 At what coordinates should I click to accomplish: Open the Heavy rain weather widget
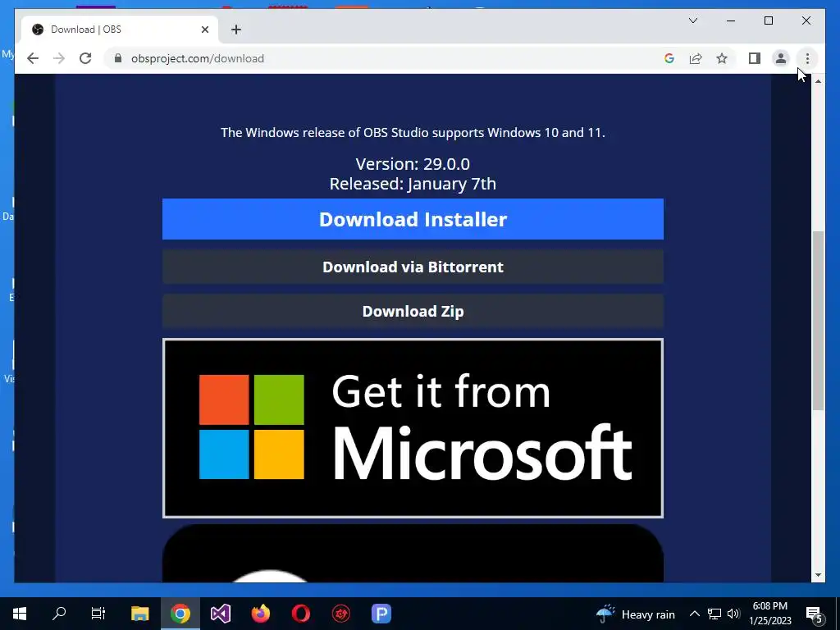[x=636, y=614]
